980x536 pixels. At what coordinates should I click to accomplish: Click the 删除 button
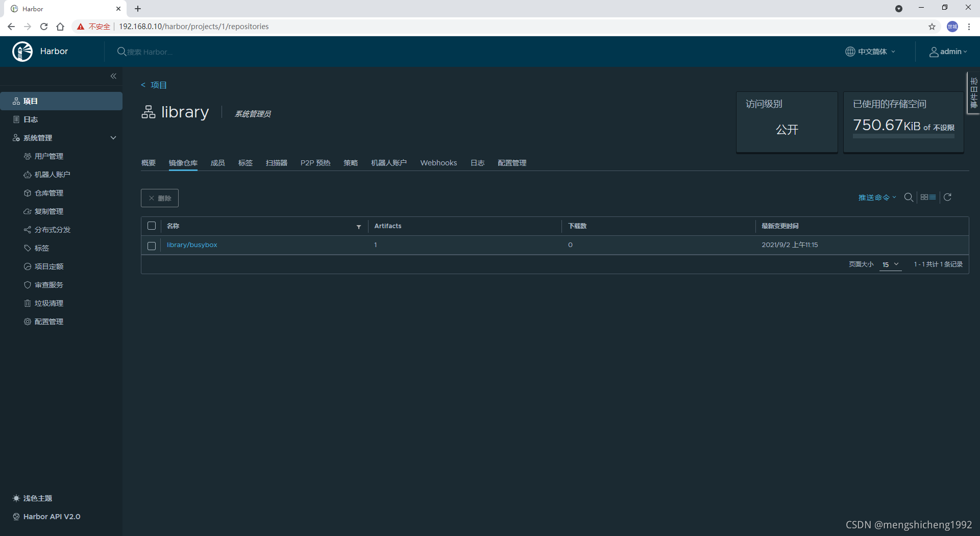[x=160, y=198]
